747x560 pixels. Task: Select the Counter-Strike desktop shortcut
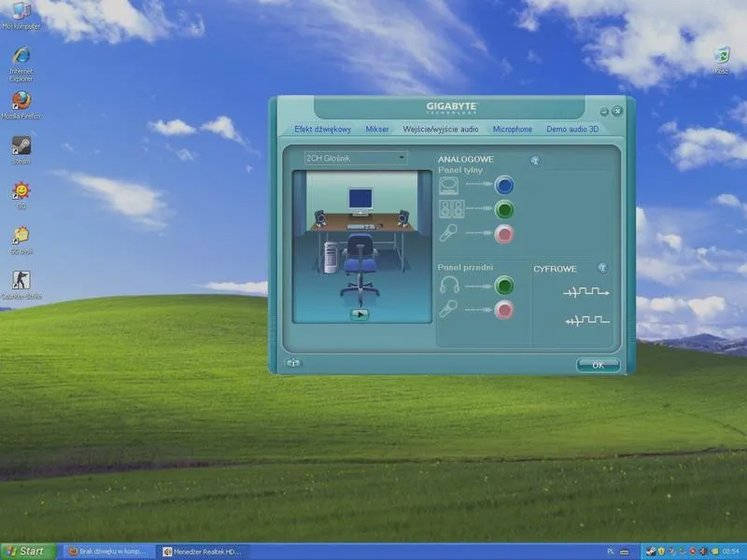(x=21, y=286)
